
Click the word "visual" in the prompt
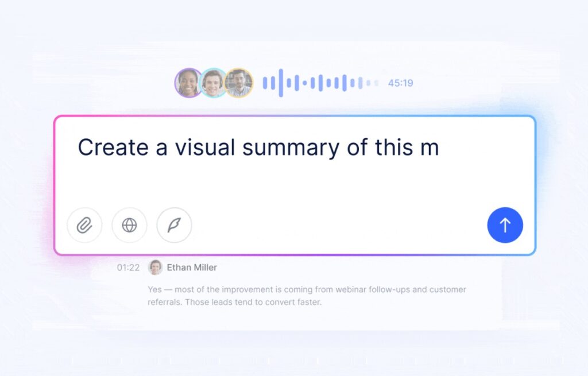pos(205,148)
